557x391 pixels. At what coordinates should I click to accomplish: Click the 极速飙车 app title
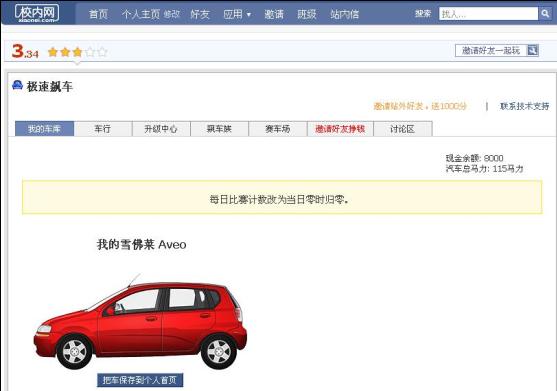(x=50, y=86)
